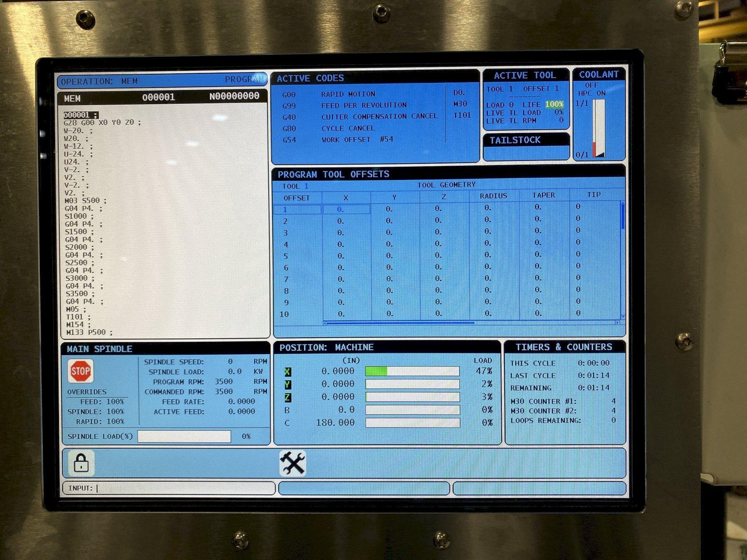Screen dimensions: 747x560
Task: Click the green Y axis indicator
Action: point(288,385)
